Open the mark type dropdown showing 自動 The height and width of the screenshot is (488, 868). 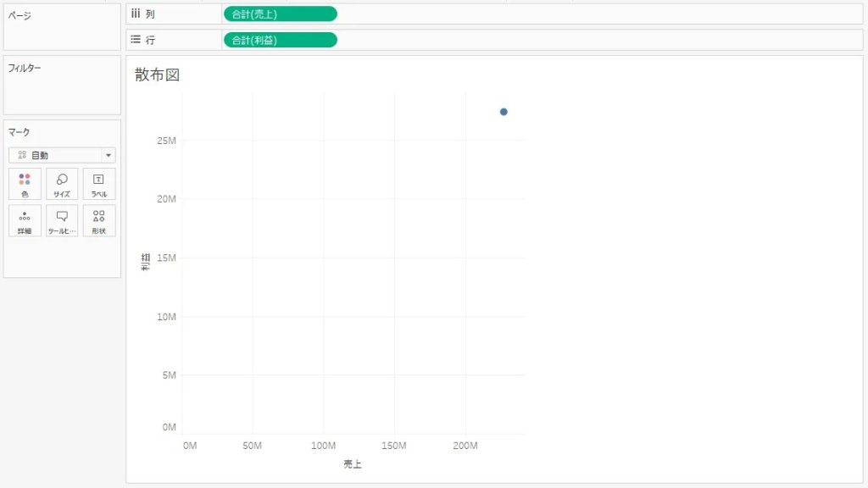(x=62, y=156)
